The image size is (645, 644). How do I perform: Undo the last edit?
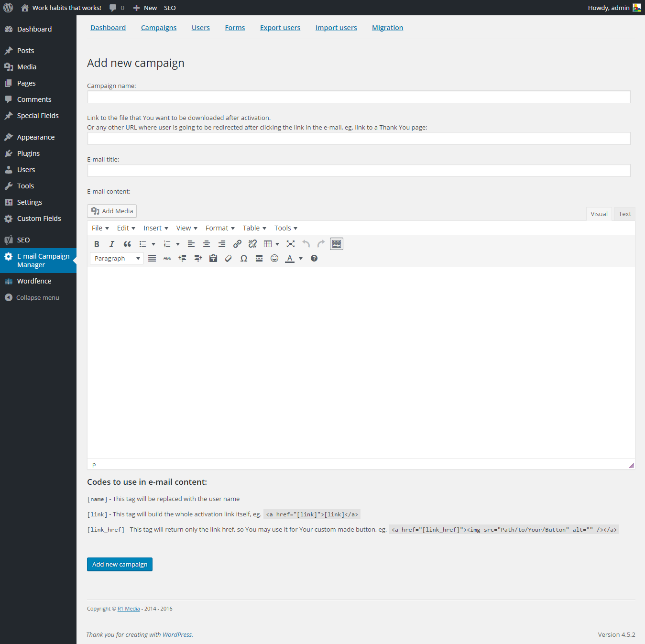pos(306,244)
